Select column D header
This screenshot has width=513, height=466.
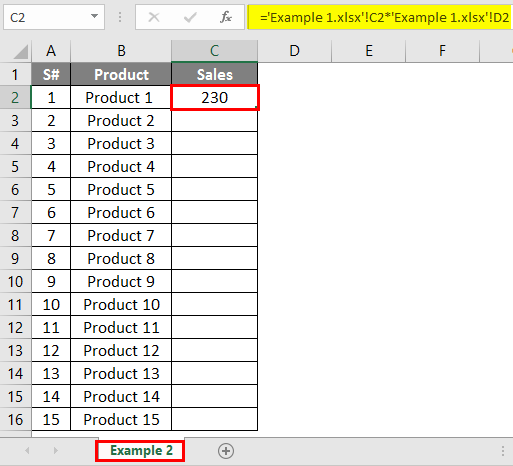click(294, 51)
